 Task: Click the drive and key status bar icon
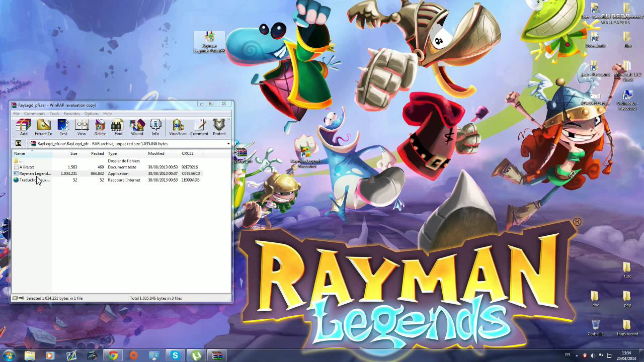pos(18,298)
